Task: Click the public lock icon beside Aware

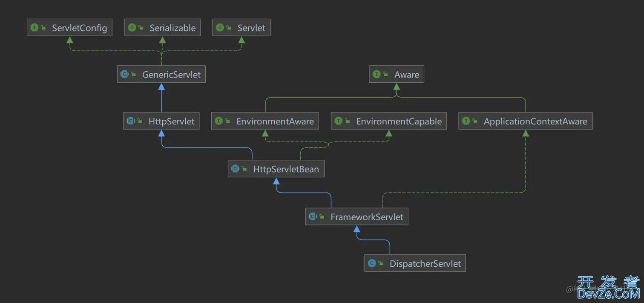Action: (x=385, y=75)
